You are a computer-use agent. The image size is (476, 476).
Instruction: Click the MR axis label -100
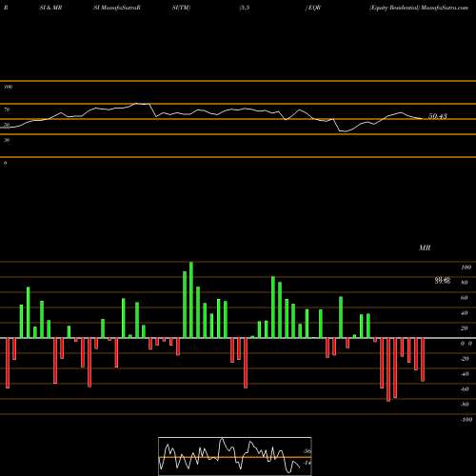click(466, 420)
